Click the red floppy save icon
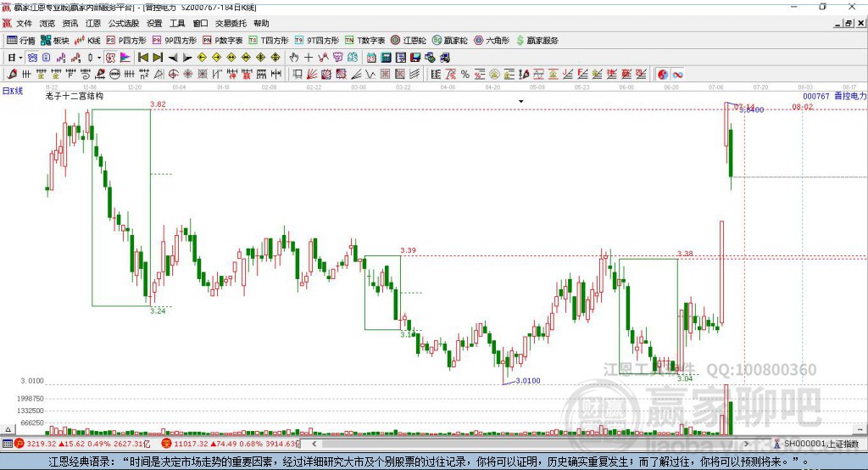Viewport: 868px width, 470px height. [x=415, y=58]
